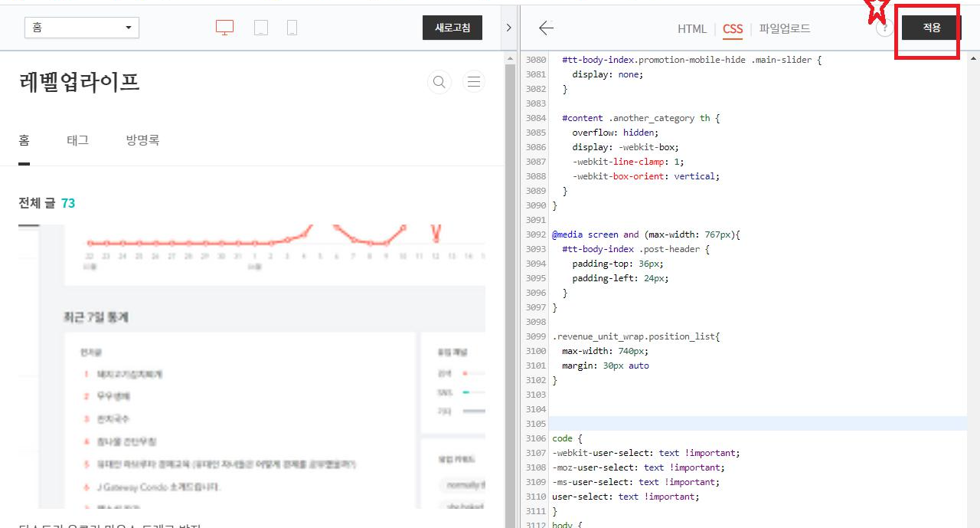Click '#tt-body-index .post-header {' line
This screenshot has height=528, width=980.
point(635,249)
